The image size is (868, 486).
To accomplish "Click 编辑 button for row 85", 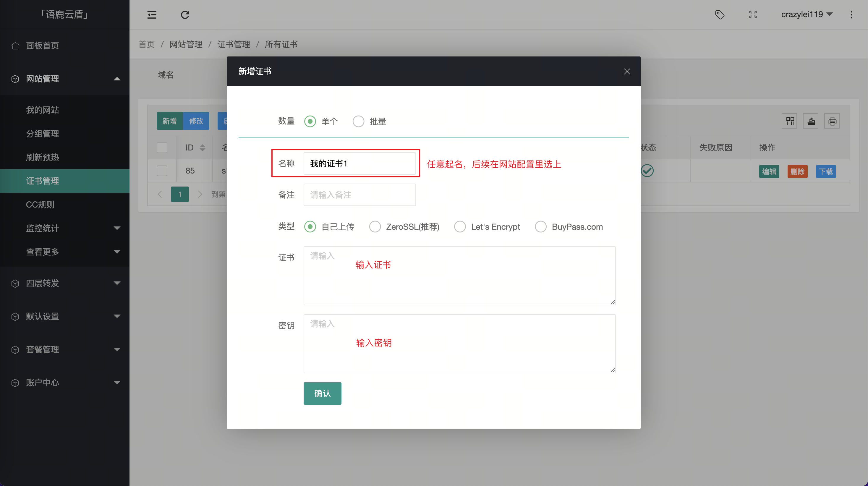I will [769, 171].
